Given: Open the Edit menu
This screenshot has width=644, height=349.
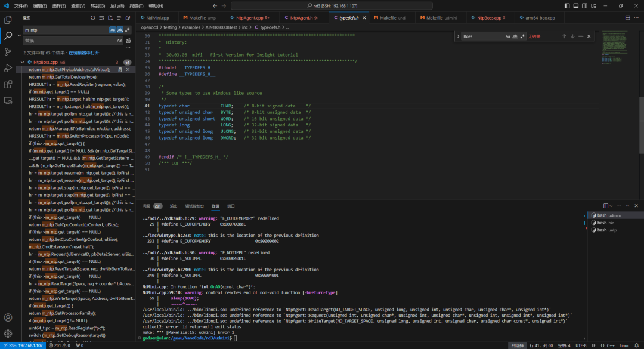Looking at the screenshot, I should pos(39,6).
